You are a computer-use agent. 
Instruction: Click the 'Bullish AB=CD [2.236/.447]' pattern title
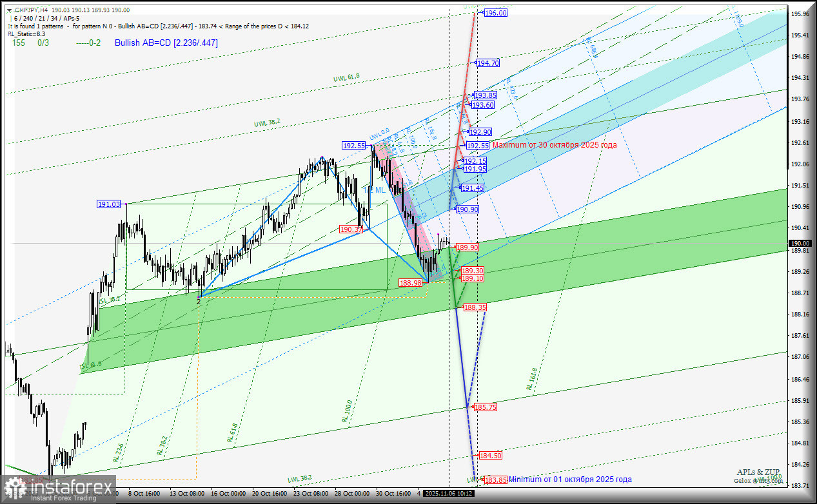[x=166, y=43]
